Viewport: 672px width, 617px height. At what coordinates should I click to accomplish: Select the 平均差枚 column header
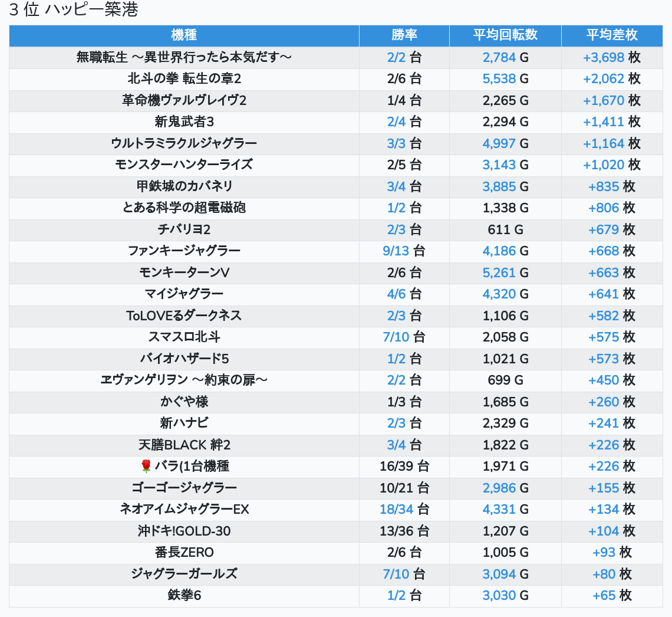pos(611,35)
